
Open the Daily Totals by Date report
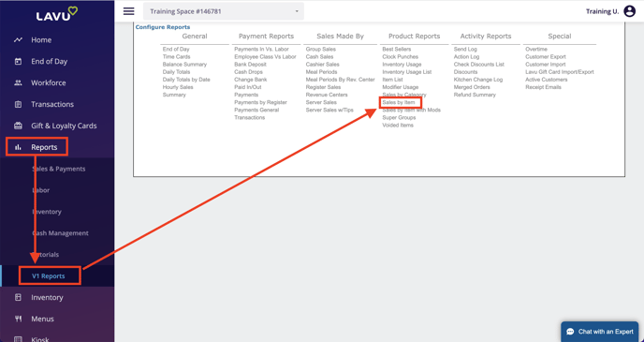coord(186,80)
